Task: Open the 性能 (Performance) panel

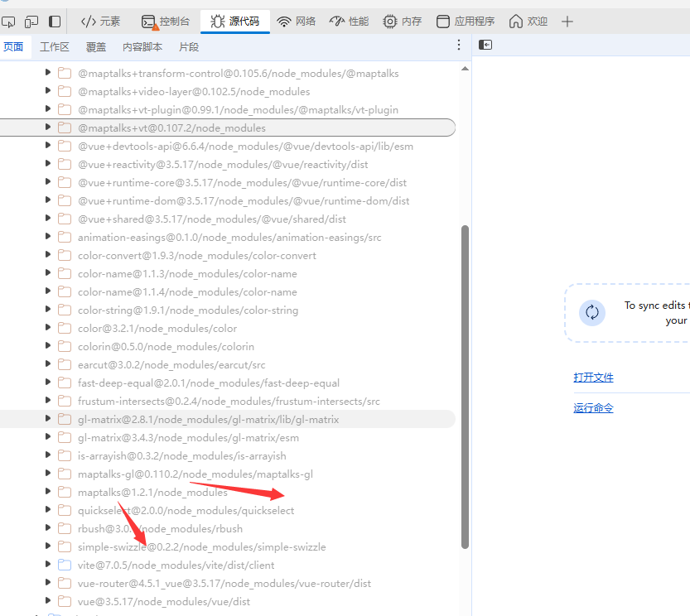Action: click(349, 22)
